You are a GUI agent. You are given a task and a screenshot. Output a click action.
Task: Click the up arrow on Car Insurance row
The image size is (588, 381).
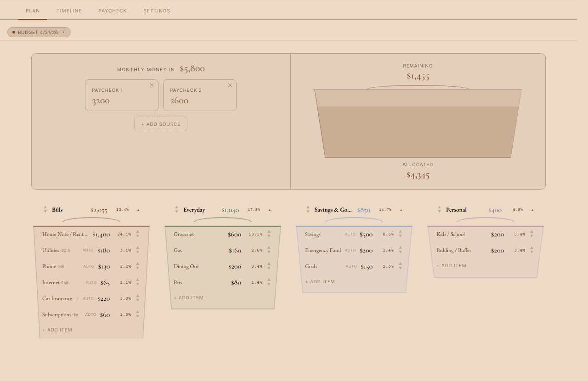(x=137, y=296)
